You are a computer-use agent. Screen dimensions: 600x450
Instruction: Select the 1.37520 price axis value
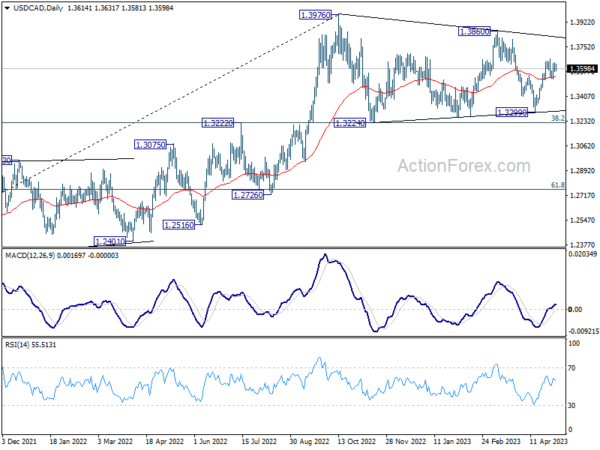pos(583,47)
